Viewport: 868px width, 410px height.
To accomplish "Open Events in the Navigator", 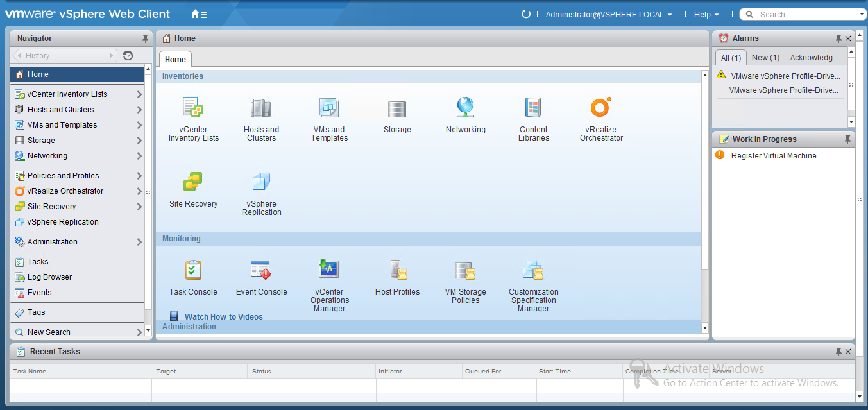I will pyautogui.click(x=77, y=293).
